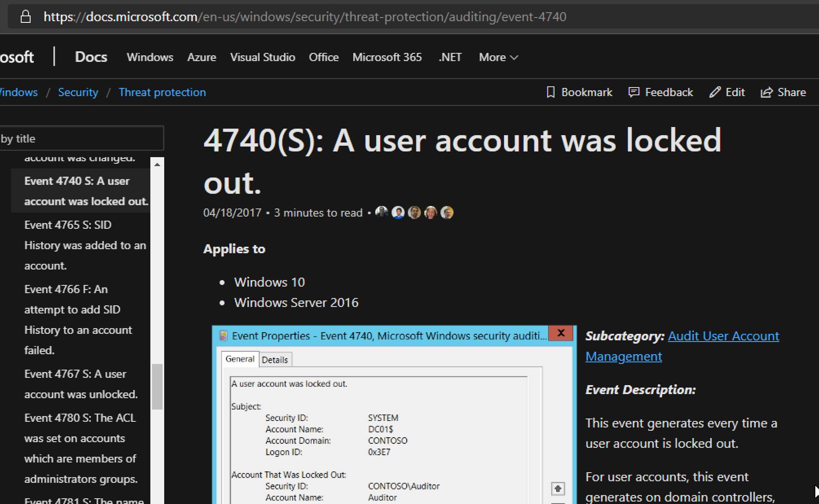Click the Feedback button label
Viewport: 819px width, 504px height.
[x=669, y=92]
